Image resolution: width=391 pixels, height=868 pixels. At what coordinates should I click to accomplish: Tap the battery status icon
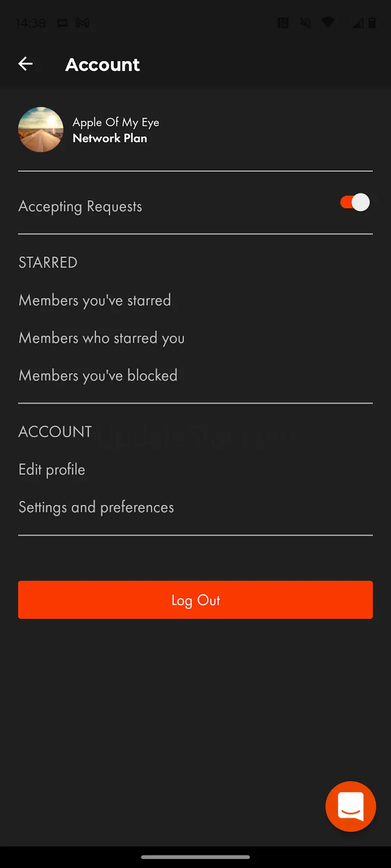372,23
